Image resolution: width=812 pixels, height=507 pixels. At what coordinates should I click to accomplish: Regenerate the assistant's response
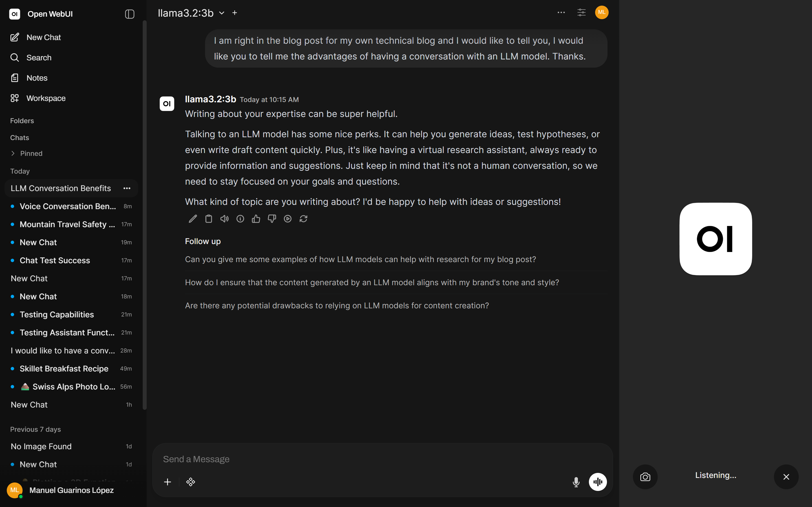coord(303,218)
